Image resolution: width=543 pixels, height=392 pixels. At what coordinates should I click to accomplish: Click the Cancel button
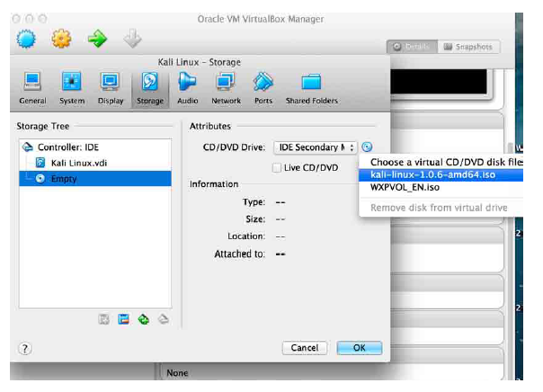click(x=305, y=348)
